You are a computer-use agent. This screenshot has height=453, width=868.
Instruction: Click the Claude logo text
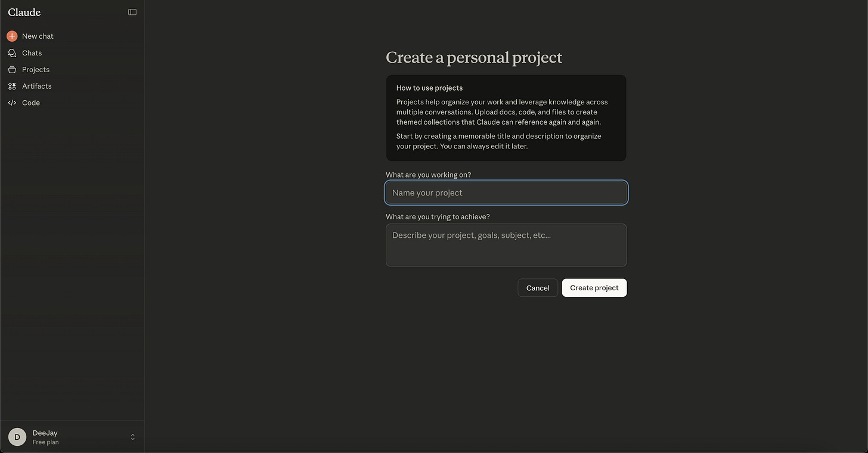click(x=24, y=12)
